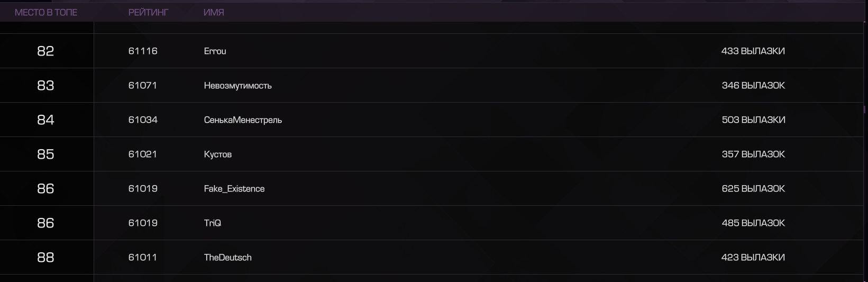This screenshot has height=282, width=868.
Task: Select player СенькаМенестрель's name
Action: (x=243, y=120)
